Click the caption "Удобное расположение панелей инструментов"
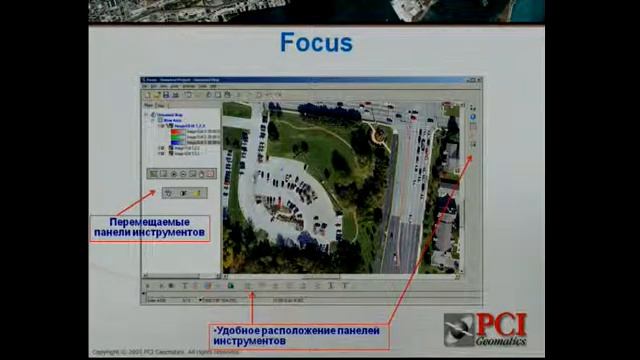This screenshot has width=640, height=360. pyautogui.click(x=296, y=336)
